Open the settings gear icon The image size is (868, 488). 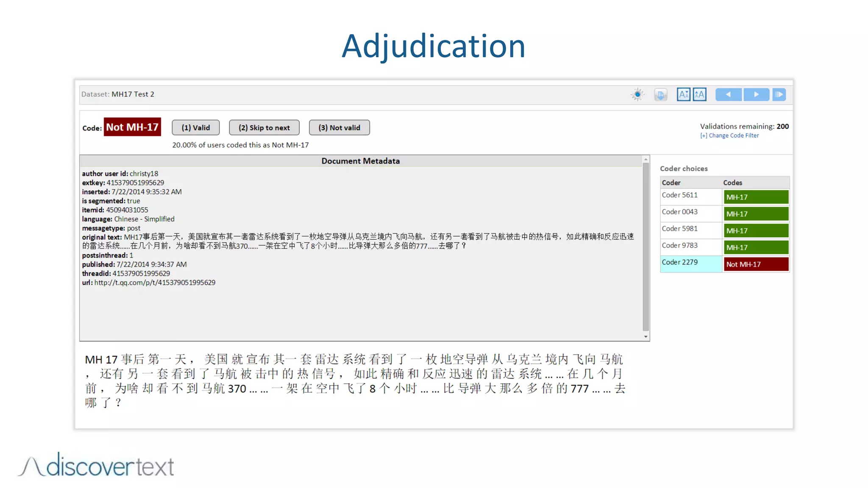click(637, 94)
